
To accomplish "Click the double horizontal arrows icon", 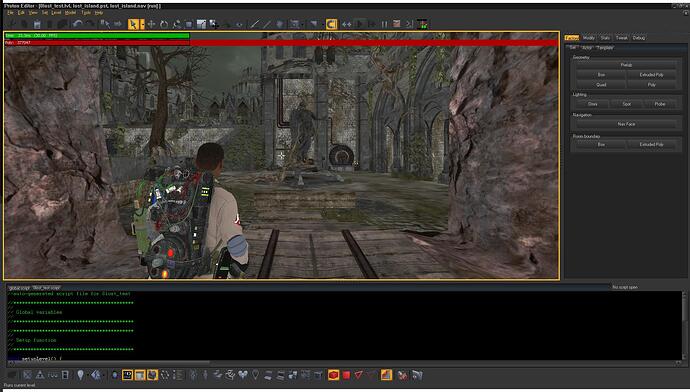I will pos(347,24).
